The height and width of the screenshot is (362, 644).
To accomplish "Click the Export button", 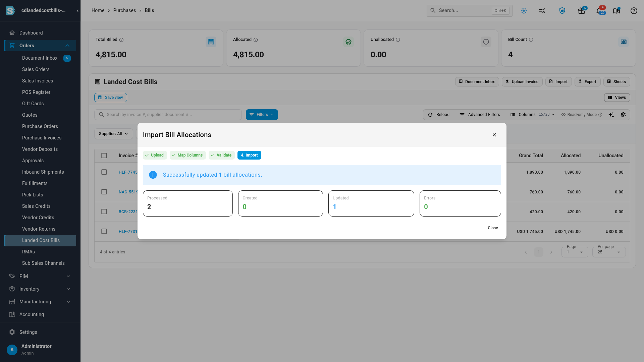I will [x=587, y=82].
